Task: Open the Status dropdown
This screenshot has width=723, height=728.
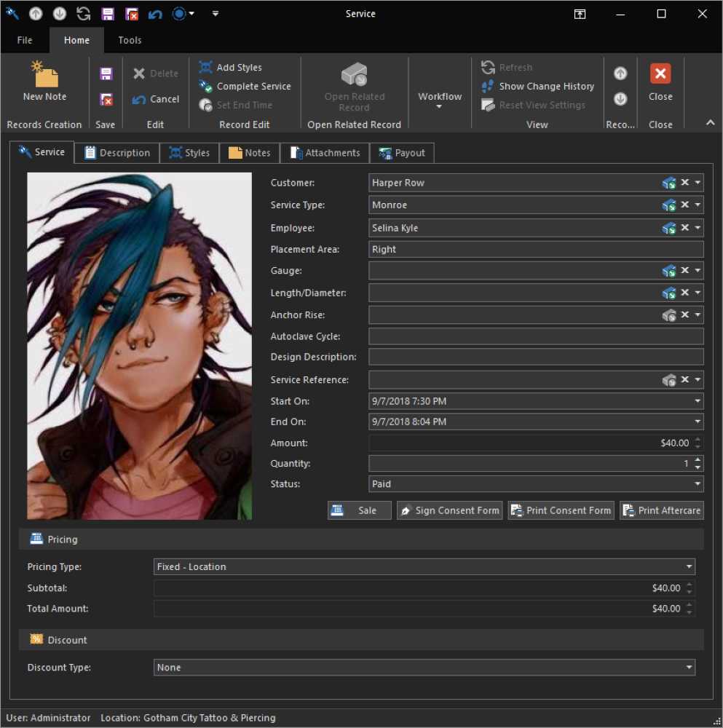Action: (x=698, y=484)
